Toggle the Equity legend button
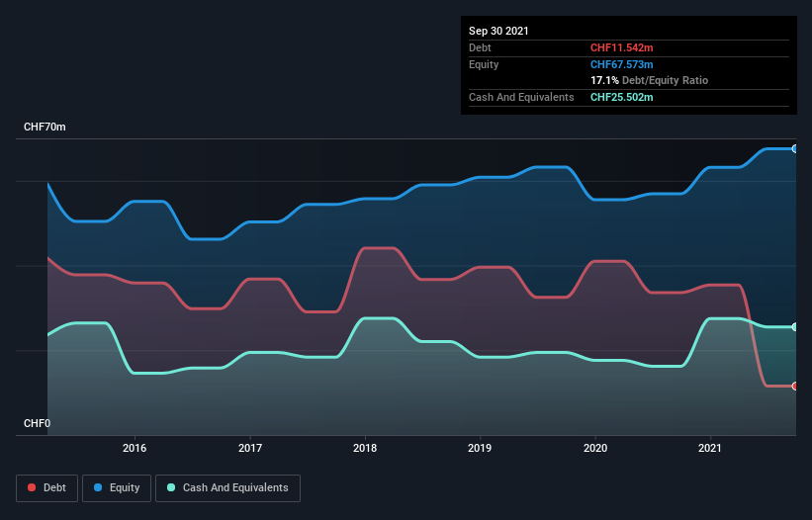The height and width of the screenshot is (520, 812). 117,488
